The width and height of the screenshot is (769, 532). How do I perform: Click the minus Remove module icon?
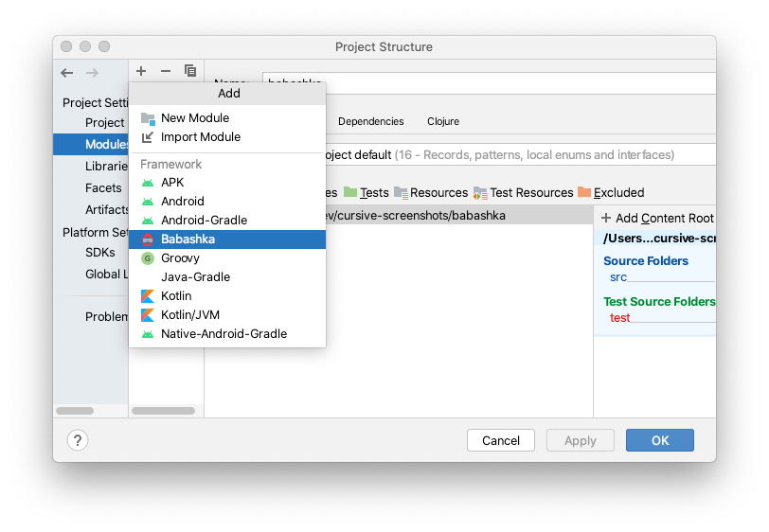pos(166,71)
